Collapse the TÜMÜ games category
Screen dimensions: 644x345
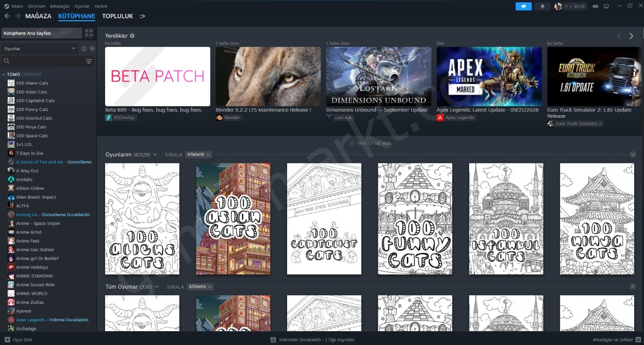4,74
